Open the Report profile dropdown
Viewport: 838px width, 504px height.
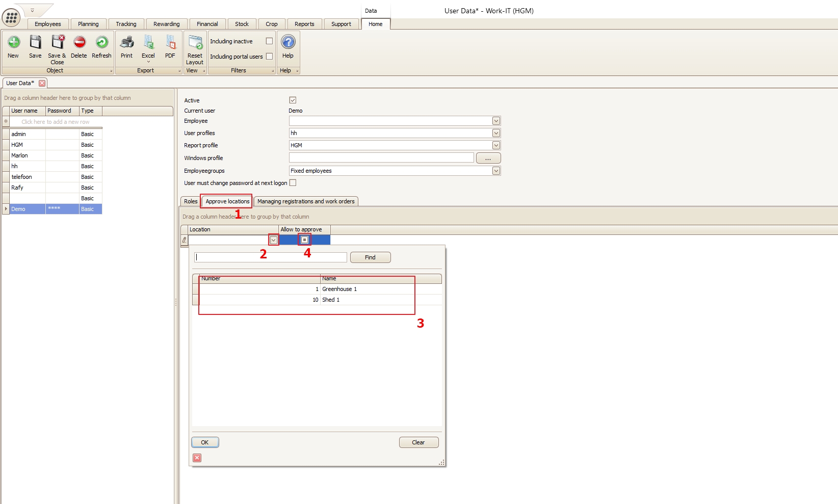pos(496,145)
